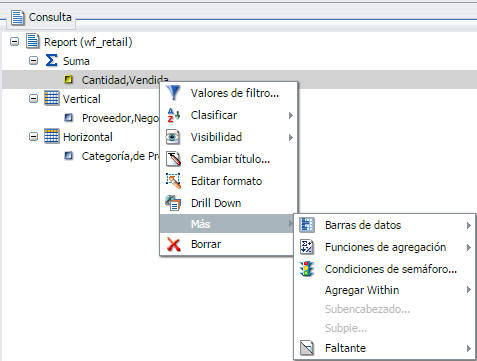The height and width of the screenshot is (361, 477).
Task: Click the filter funnel icon
Action: pos(173,93)
